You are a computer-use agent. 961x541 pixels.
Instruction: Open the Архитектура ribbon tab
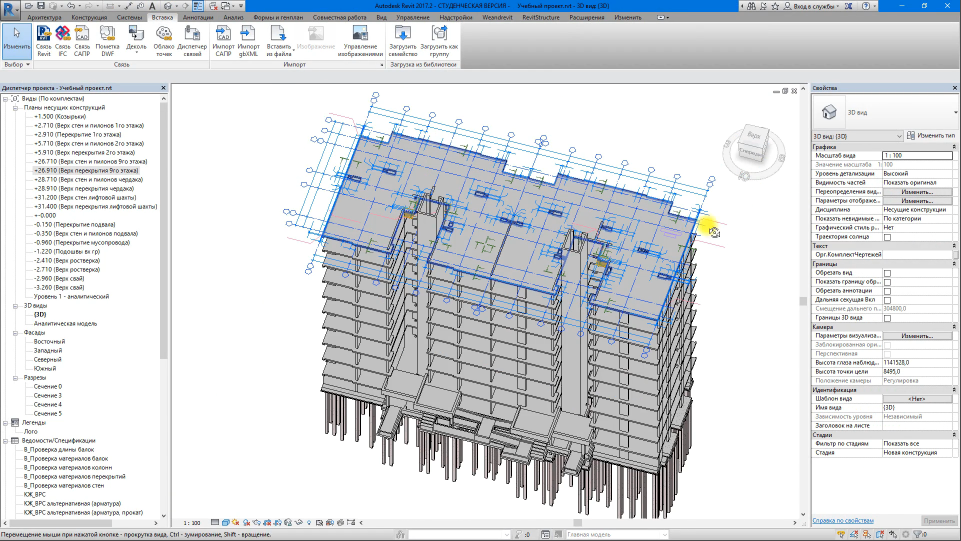[x=44, y=18]
